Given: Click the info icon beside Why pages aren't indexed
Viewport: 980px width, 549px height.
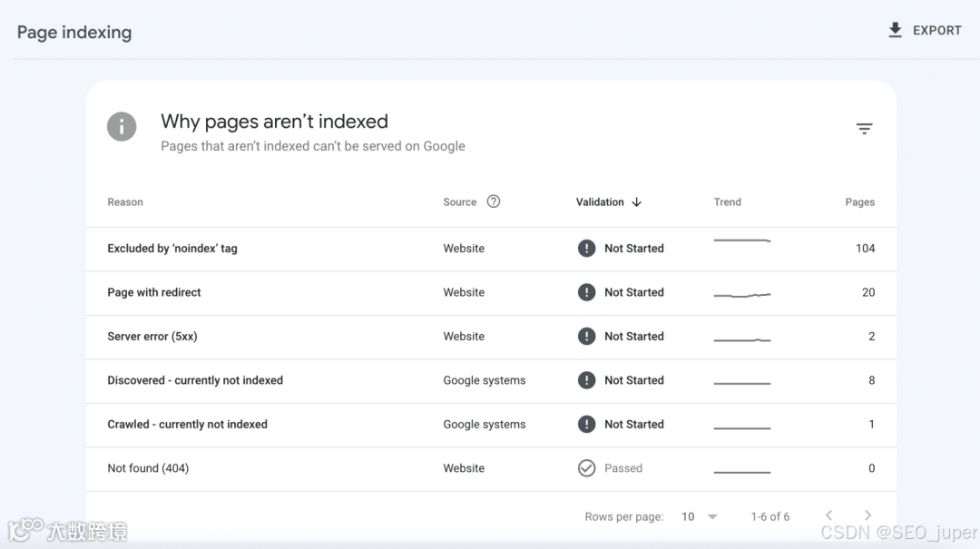Looking at the screenshot, I should click(122, 126).
